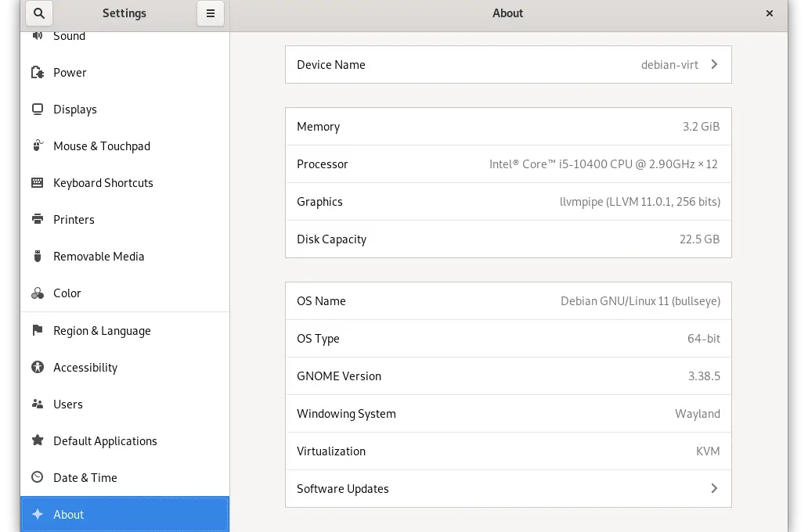Click the Keyboard Shortcuts keyboard icon
Screen dimensions: 808x532
click(x=38, y=183)
